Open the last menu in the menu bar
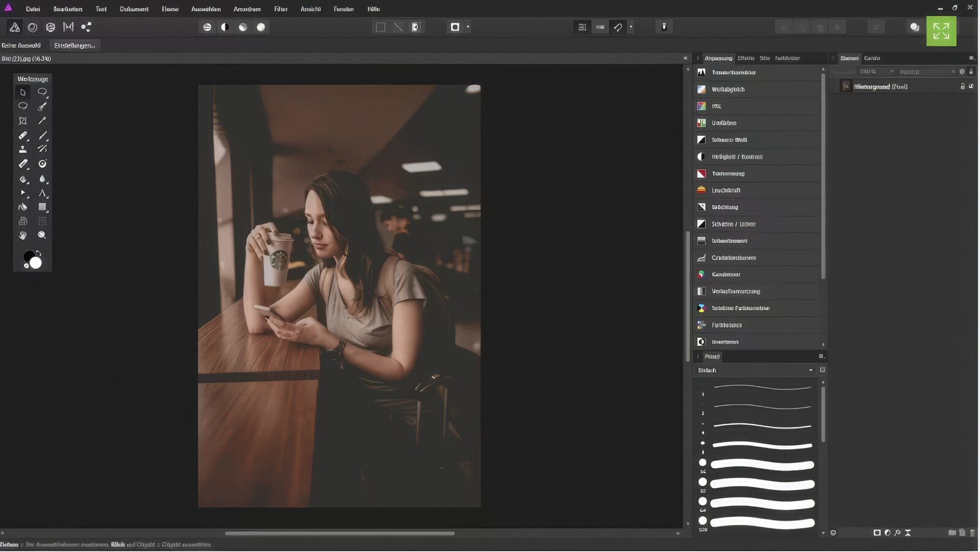The image size is (980, 552). click(x=373, y=9)
